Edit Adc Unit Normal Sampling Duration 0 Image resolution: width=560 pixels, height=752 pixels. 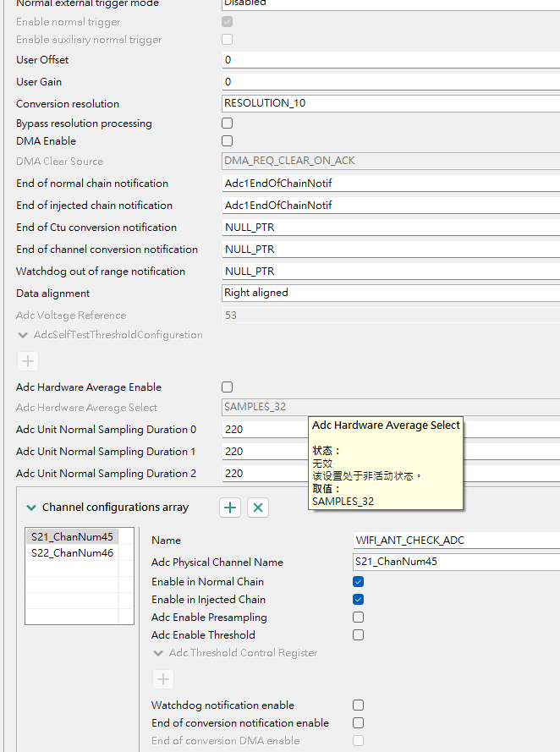tap(265, 429)
